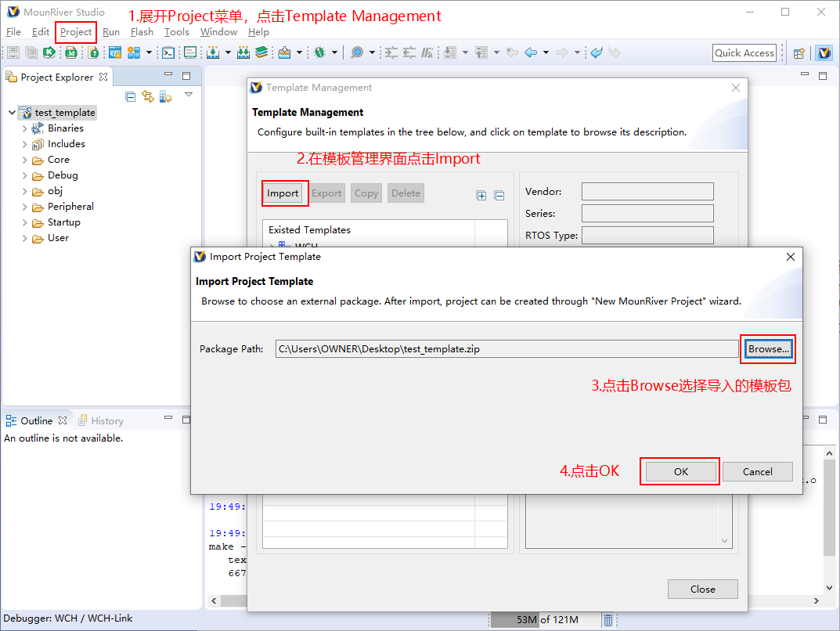Click the .ld linker script toolbar icon
The image size is (840, 631).
coord(70,52)
